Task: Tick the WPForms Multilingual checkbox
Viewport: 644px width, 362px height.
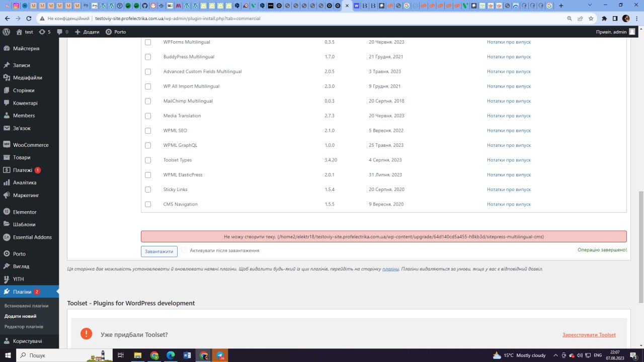Action: tap(148, 42)
